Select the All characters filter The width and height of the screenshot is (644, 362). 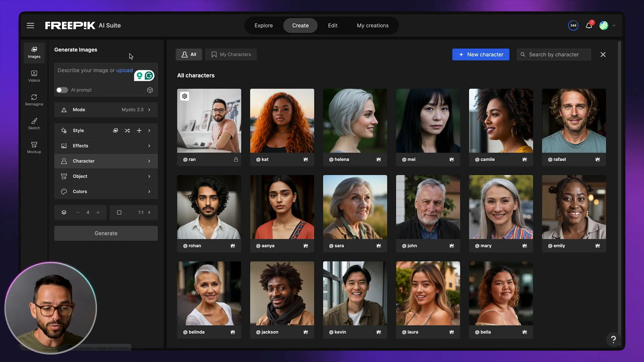189,55
